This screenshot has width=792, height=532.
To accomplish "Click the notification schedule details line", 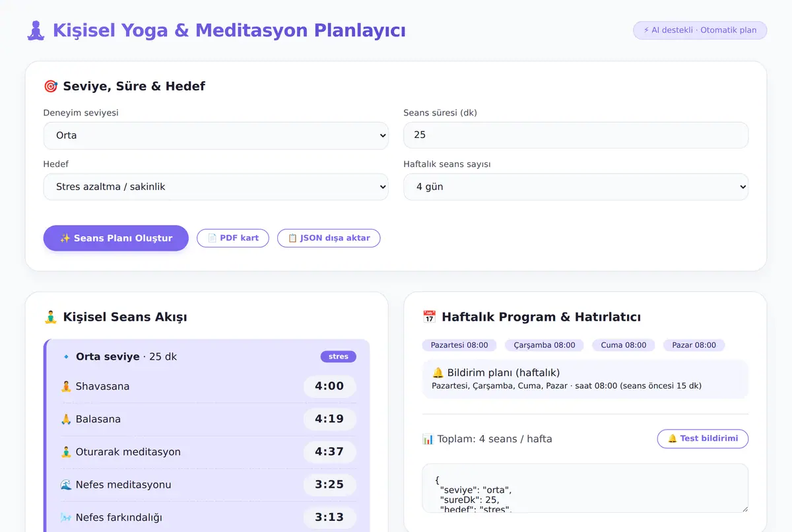I will (x=566, y=386).
